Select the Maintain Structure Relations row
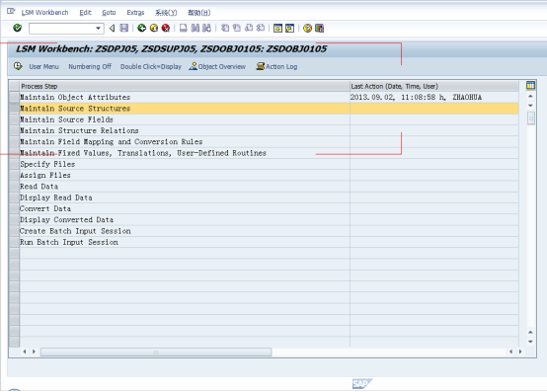The image size is (547, 392). click(185, 130)
